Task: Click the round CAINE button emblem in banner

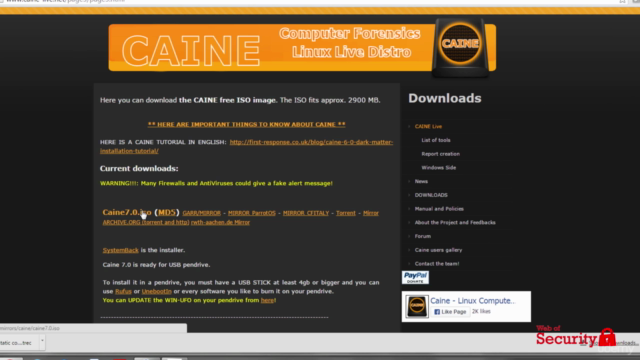Action: (460, 44)
